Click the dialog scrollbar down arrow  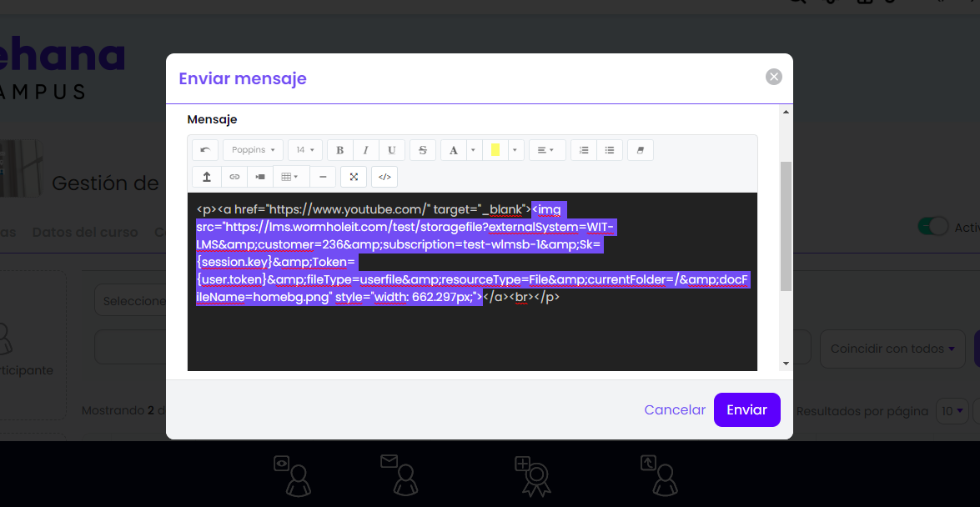click(x=786, y=364)
